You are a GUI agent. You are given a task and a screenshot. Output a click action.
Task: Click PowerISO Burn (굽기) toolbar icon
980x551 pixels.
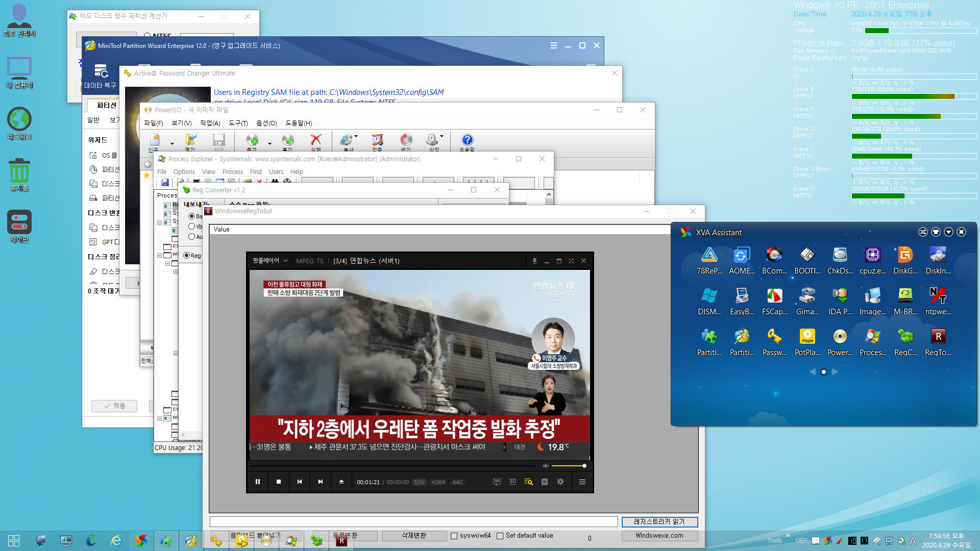point(406,142)
